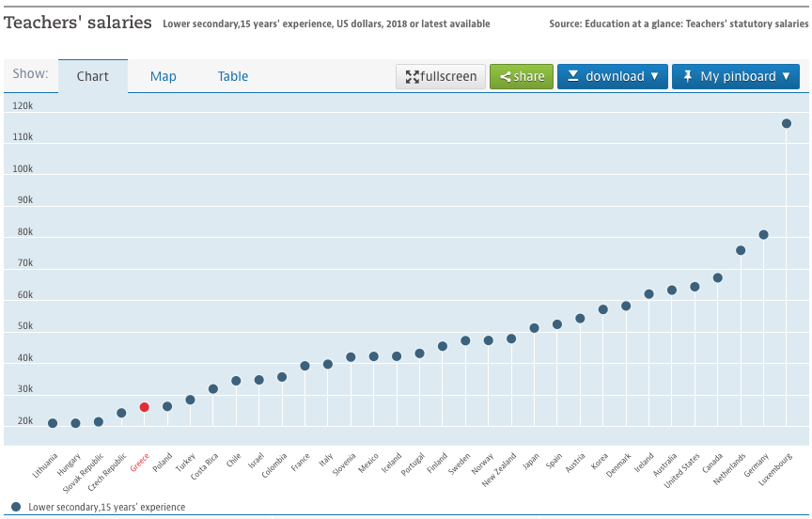Click the share icon on green button
Screen dimensions: 812x519
click(x=506, y=77)
